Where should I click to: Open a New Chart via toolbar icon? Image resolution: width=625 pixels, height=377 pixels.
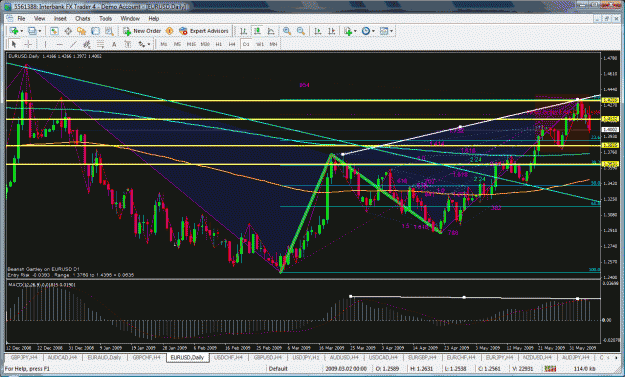(14, 31)
